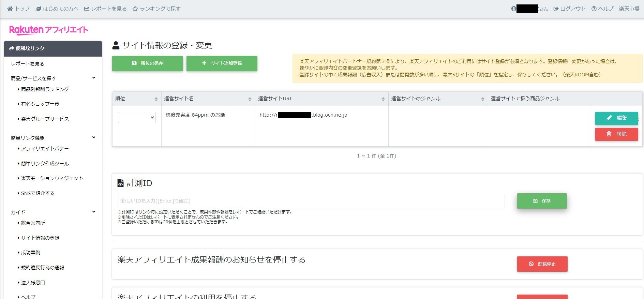Screen dimensions: 644x299
Task: Click the 便利なリンク sidebar header
Action: point(53,49)
